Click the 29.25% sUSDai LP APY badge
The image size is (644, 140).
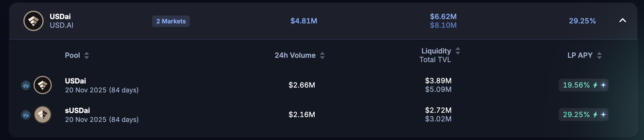tap(584, 115)
